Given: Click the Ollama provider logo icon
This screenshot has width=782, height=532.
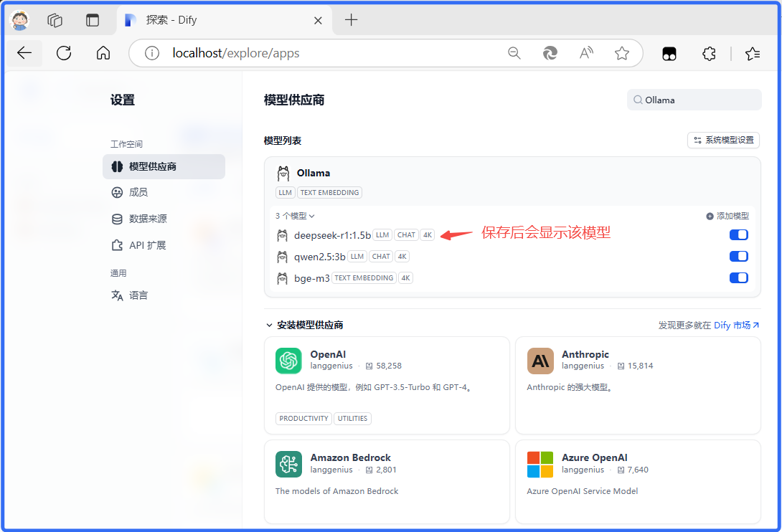Looking at the screenshot, I should click(x=283, y=174).
